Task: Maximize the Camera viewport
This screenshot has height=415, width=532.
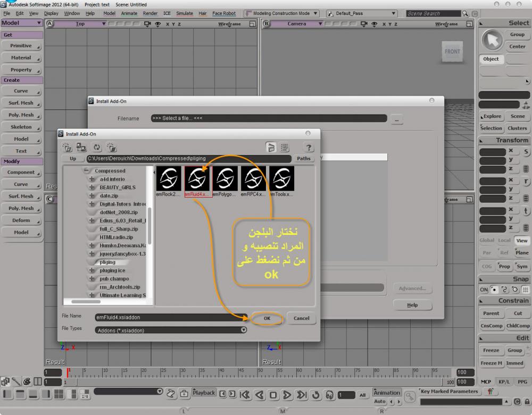Action: [x=469, y=24]
